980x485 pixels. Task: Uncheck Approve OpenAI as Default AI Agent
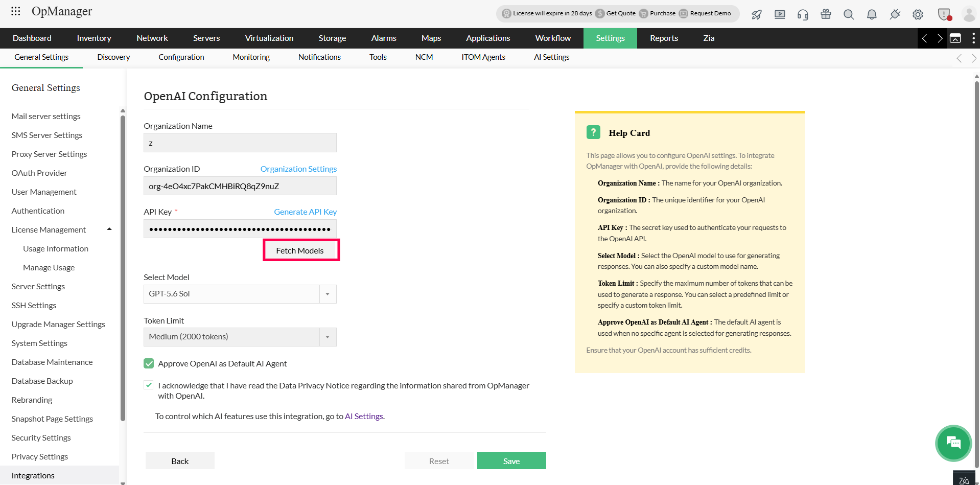pyautogui.click(x=149, y=363)
